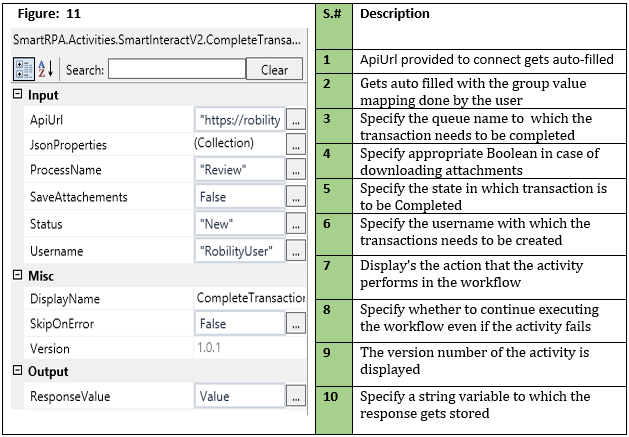Open ellipsis editor for JsonProperties collection

coord(295,145)
